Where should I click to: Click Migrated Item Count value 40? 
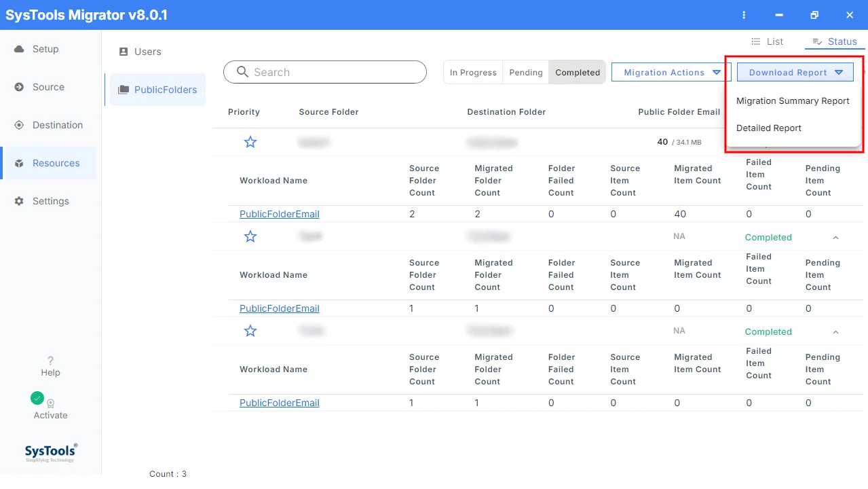point(680,214)
